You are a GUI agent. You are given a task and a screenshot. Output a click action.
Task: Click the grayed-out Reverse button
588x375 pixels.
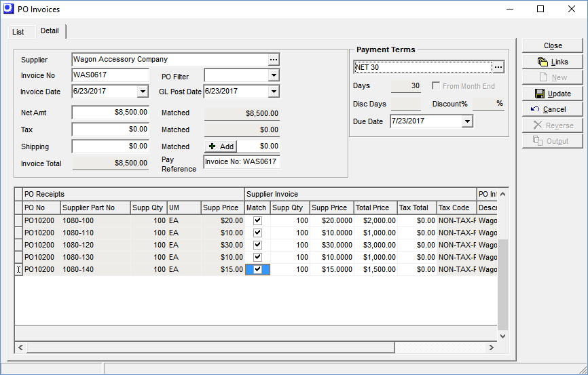[x=553, y=125]
